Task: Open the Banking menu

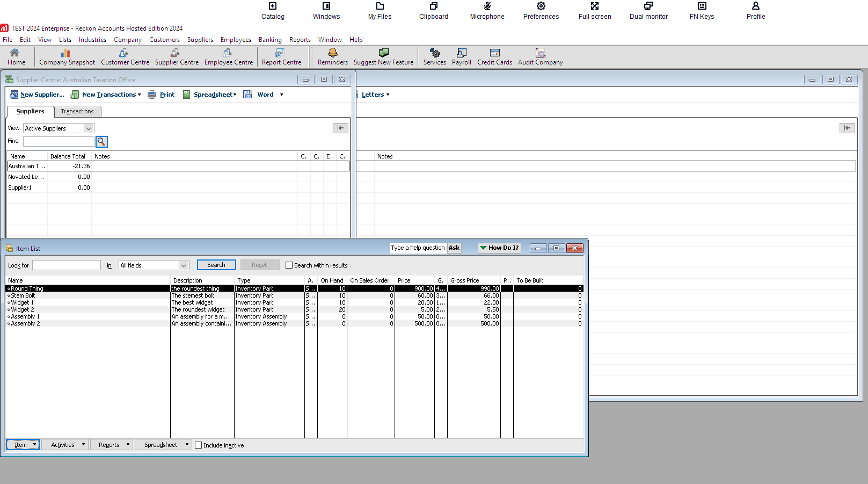Action: tap(270, 40)
